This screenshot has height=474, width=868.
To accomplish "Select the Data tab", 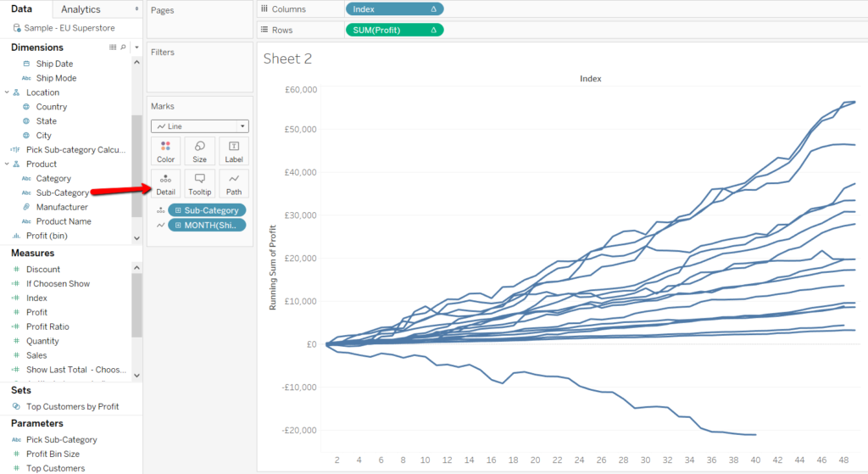I will tap(22, 9).
